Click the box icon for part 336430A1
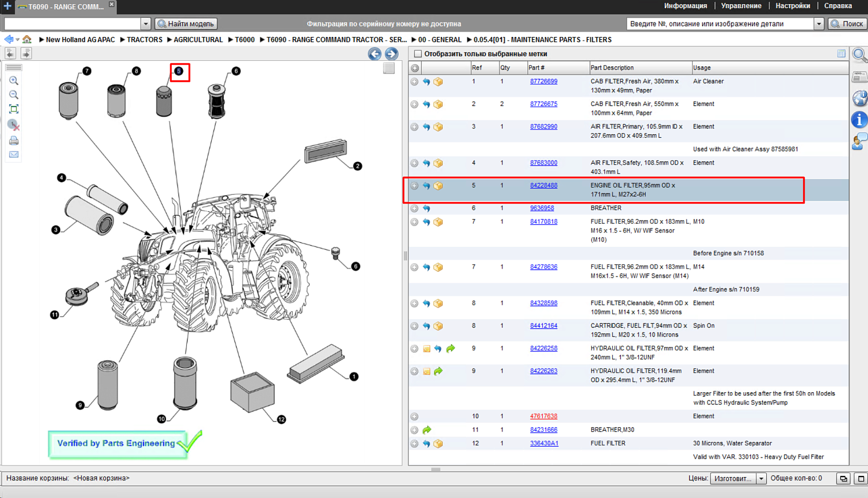This screenshot has width=868, height=498. coord(439,444)
